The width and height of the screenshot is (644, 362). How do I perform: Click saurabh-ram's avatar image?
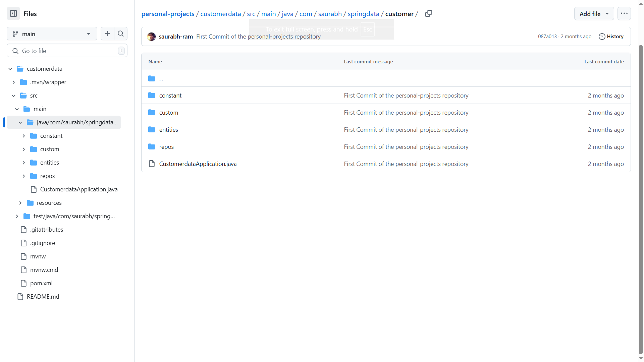pyautogui.click(x=151, y=37)
